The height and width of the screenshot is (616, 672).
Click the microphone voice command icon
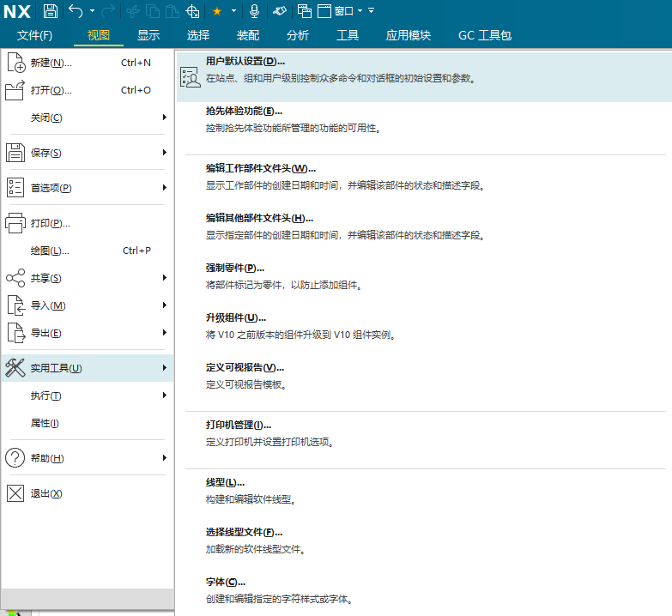click(x=254, y=11)
